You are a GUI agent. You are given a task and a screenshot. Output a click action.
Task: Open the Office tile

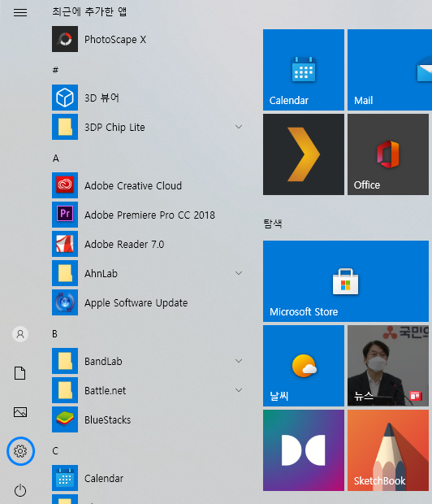click(388, 154)
